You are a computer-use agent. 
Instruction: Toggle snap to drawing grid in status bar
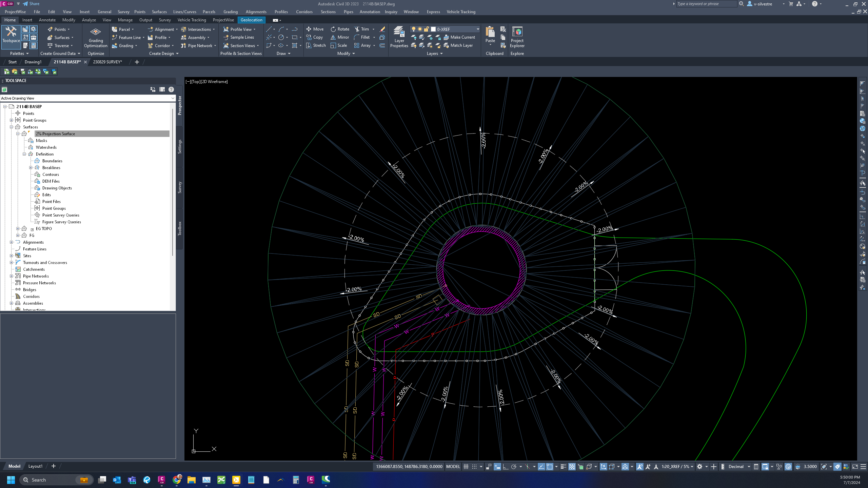(x=474, y=466)
